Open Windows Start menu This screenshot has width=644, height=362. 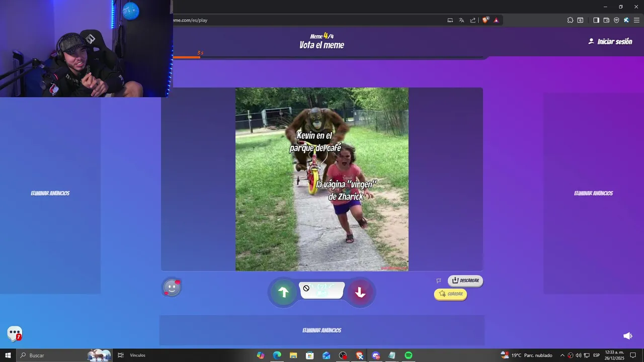coord(8,355)
